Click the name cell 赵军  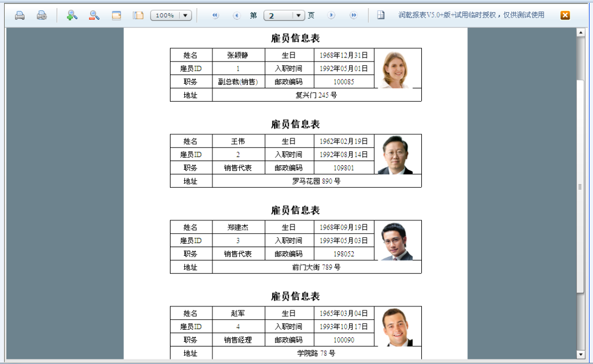click(238, 313)
